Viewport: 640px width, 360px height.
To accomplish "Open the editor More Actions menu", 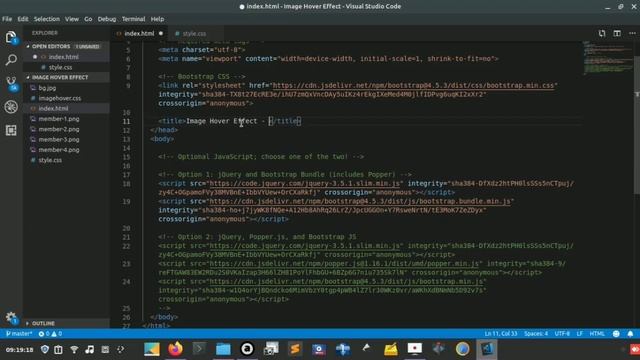I will click(632, 33).
